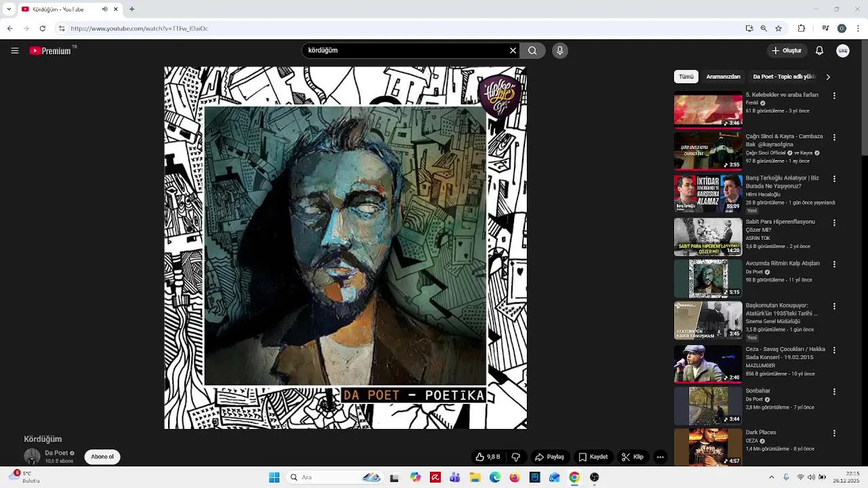
Task: Select the 'Tümü' filter chip
Action: (x=686, y=77)
